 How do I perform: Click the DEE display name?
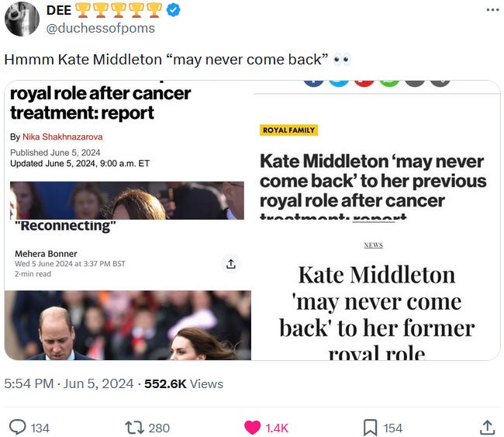coord(59,10)
